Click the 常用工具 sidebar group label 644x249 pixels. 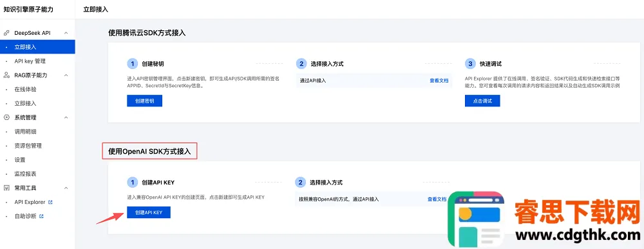(26, 188)
